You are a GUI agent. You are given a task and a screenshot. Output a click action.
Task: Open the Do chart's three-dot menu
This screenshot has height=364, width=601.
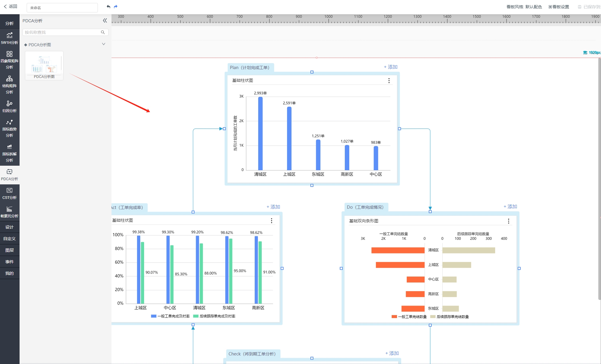point(508,221)
